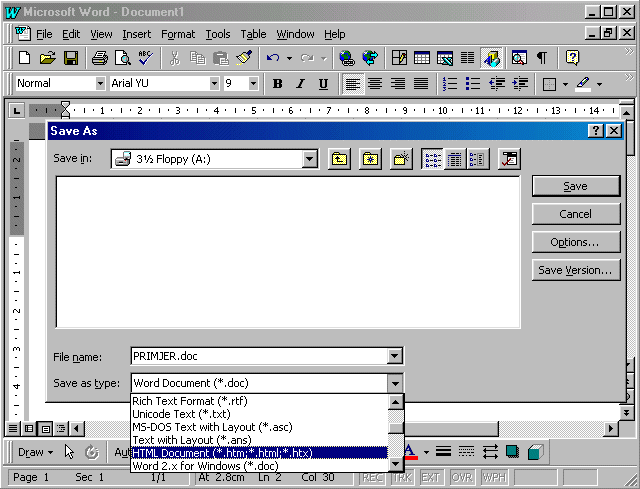The width and height of the screenshot is (640, 489).
Task: Save document using the floppy disk icon
Action: tap(71, 58)
